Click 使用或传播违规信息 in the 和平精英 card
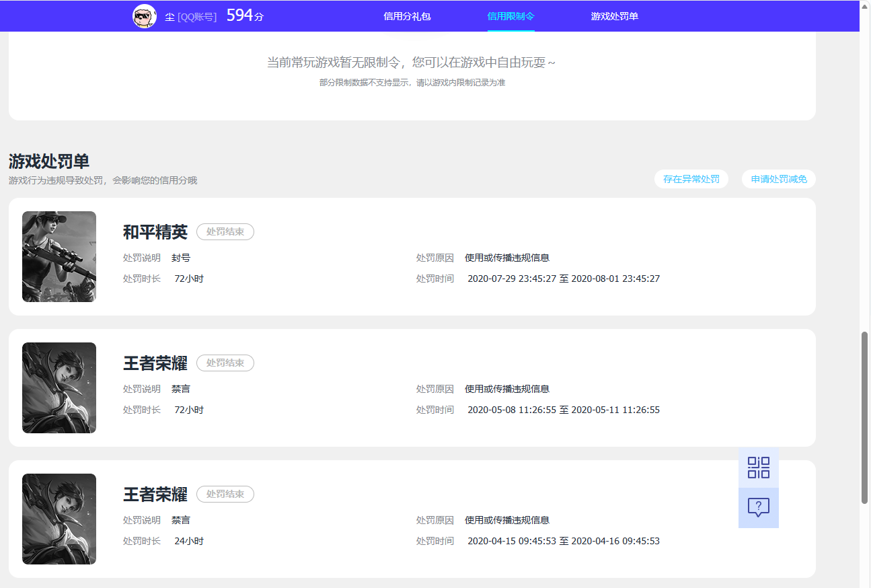Viewport: 871px width, 588px height. [x=507, y=258]
